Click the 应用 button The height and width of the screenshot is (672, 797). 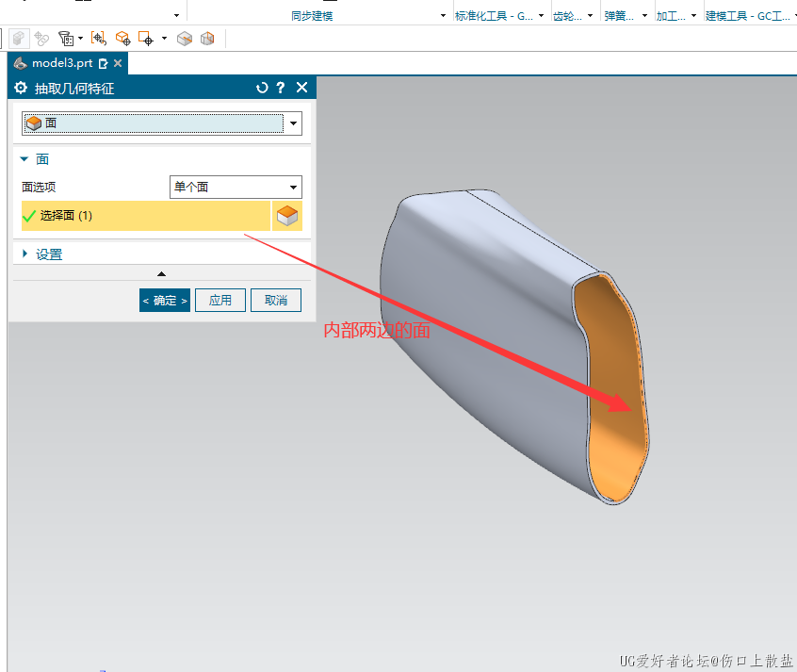click(220, 300)
